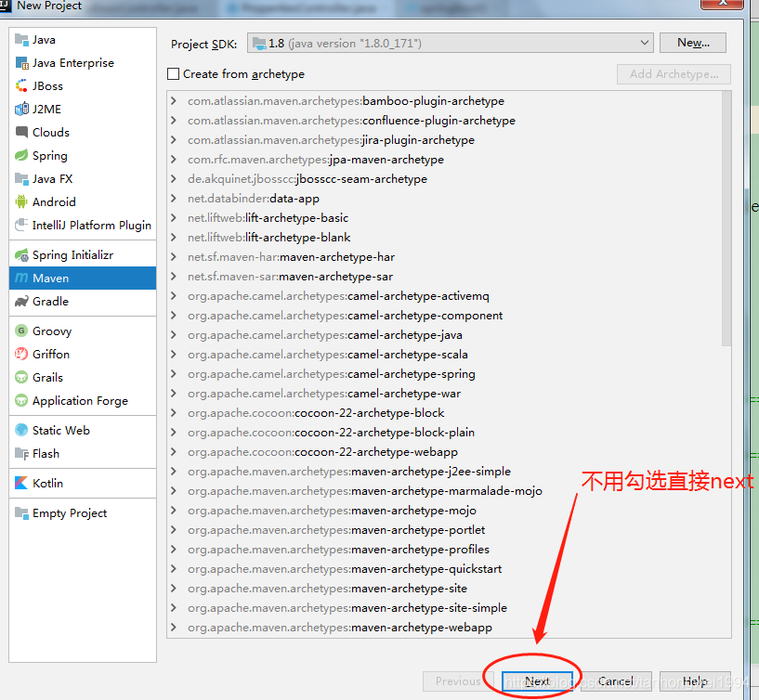Expand jpa-maven-archetype node
The image size is (759, 700).
pos(174,160)
